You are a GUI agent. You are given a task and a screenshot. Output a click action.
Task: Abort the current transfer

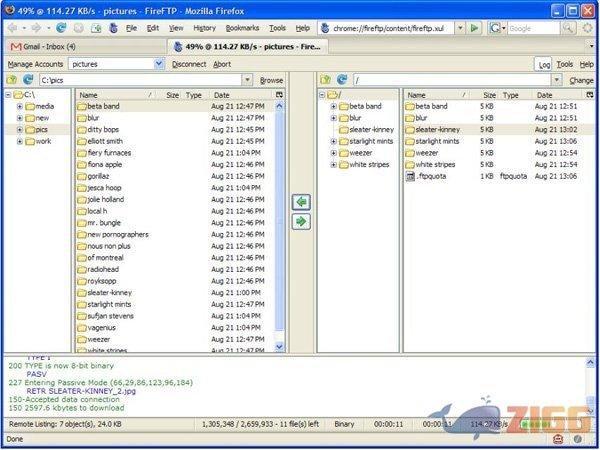coord(222,64)
